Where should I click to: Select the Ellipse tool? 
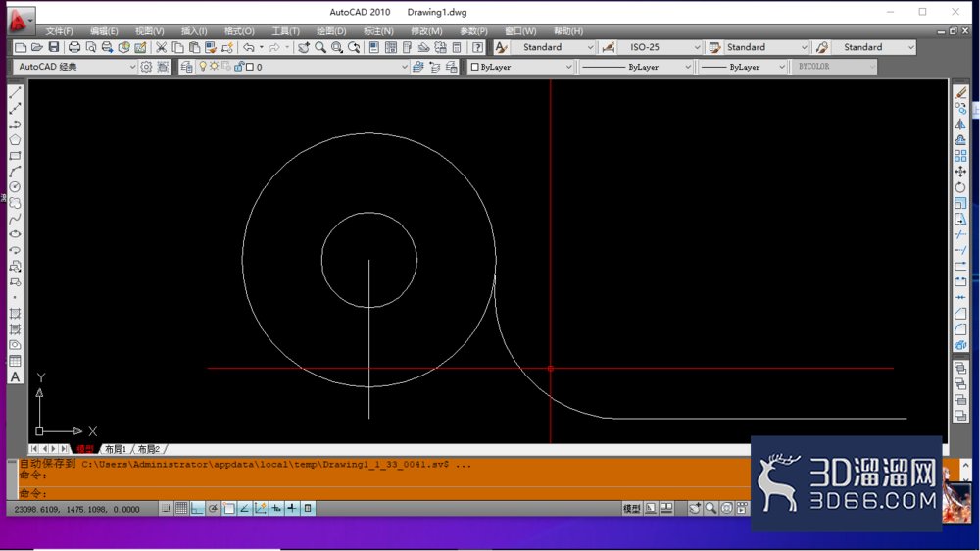pos(15,234)
